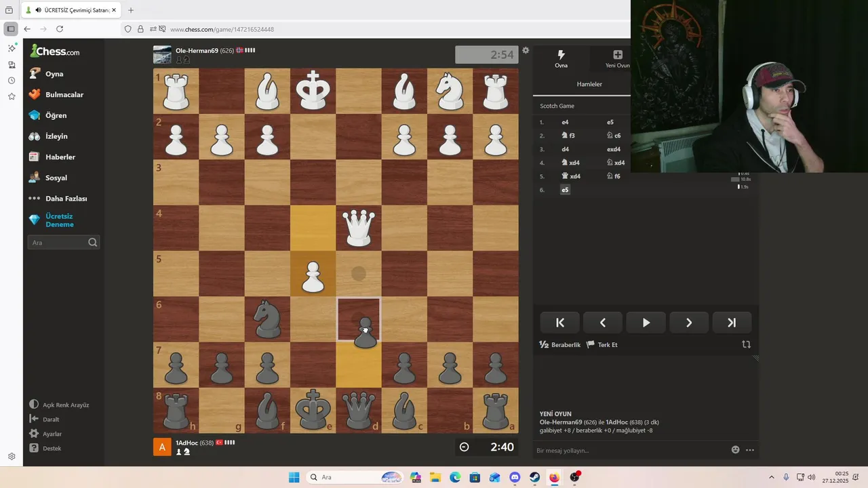Step back one move
This screenshot has height=488, width=868.
(x=603, y=323)
